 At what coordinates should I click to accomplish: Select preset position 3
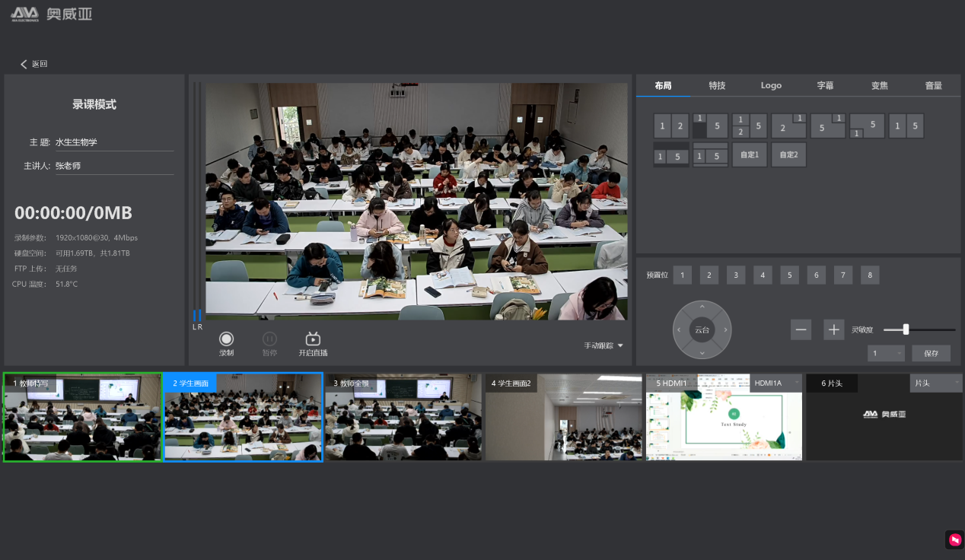point(735,275)
